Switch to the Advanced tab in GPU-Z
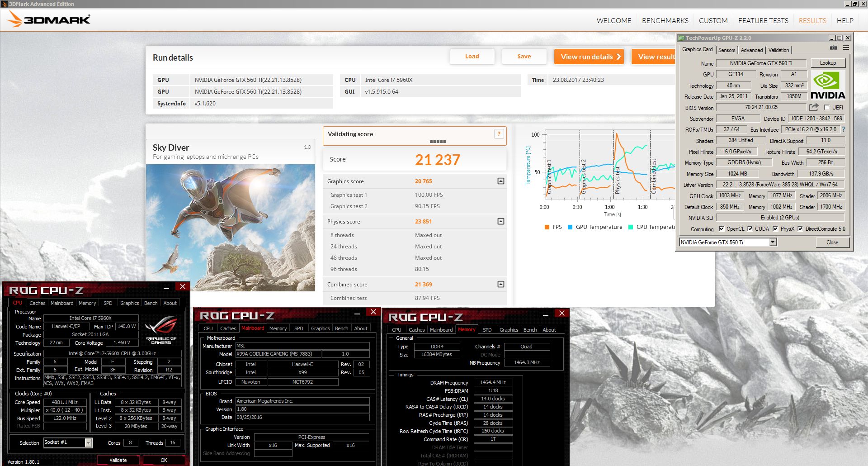Image resolution: width=868 pixels, height=466 pixels. pyautogui.click(x=752, y=50)
